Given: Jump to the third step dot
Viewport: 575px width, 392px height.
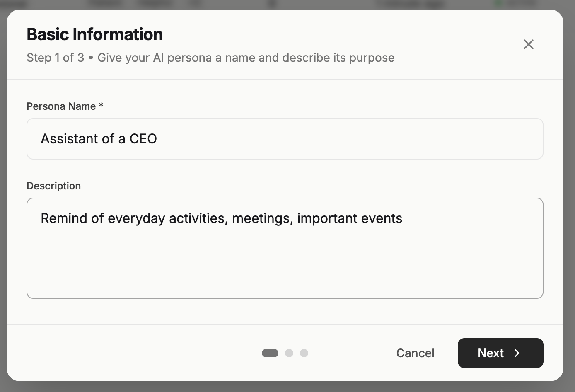Looking at the screenshot, I should [x=304, y=353].
